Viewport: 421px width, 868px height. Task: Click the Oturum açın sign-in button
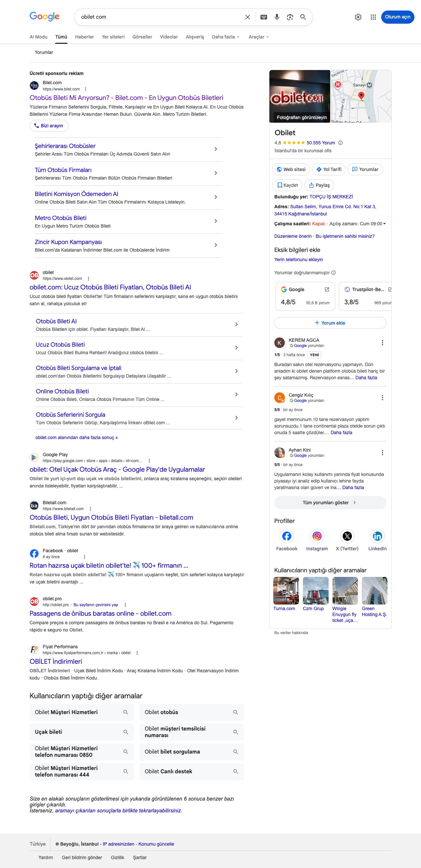[397, 17]
